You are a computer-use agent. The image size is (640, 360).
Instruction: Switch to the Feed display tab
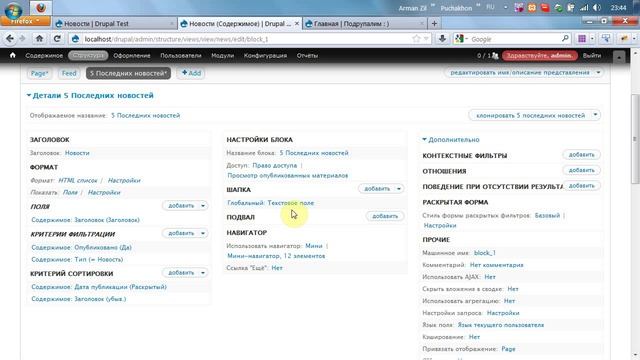pos(69,73)
